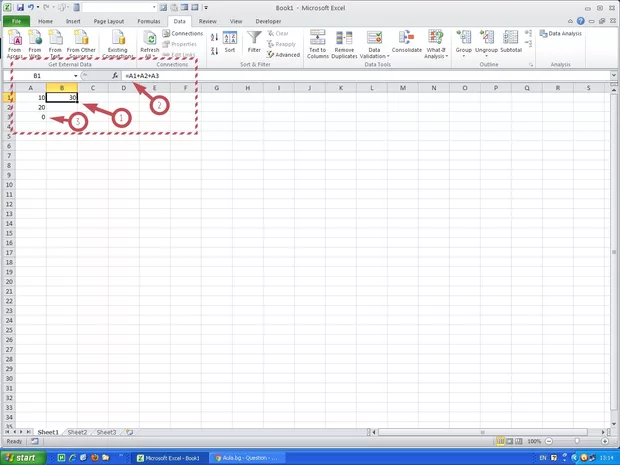This screenshot has width=620, height=465.
Task: Click the From Web import icon
Action: tap(35, 38)
